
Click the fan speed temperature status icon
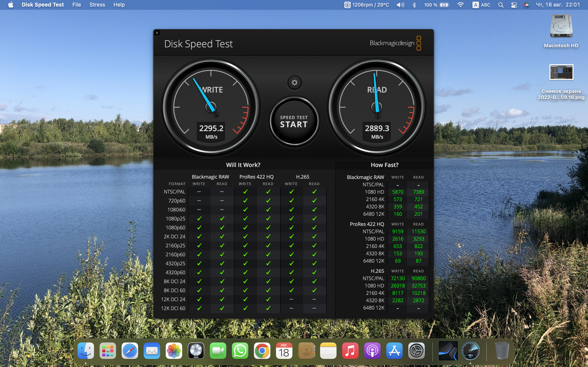click(x=347, y=5)
